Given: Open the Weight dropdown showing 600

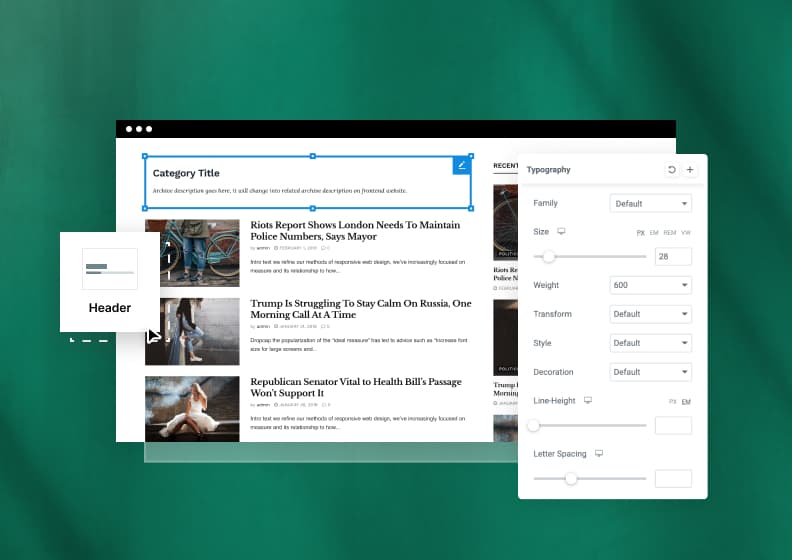Looking at the screenshot, I should coord(650,286).
